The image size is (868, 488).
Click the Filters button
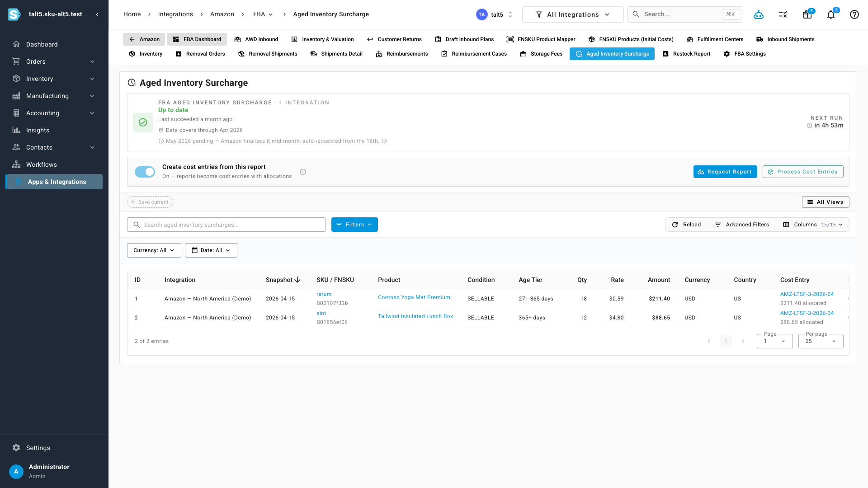[x=354, y=225]
